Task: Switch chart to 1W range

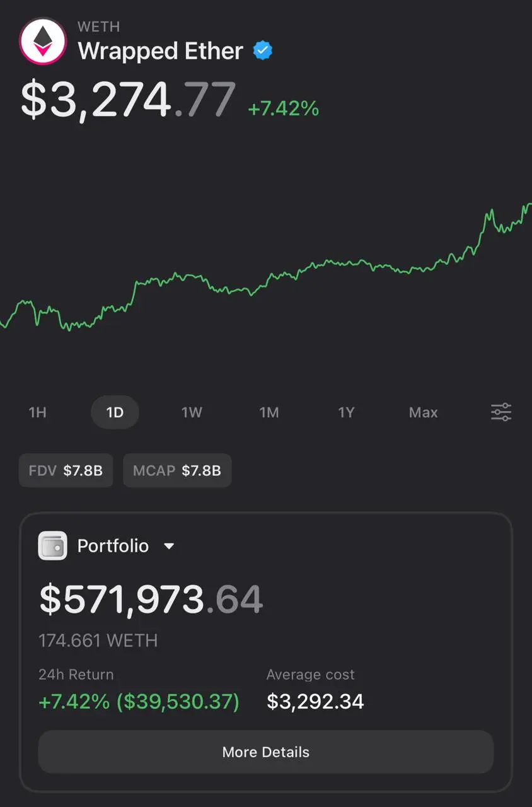Action: pyautogui.click(x=192, y=412)
